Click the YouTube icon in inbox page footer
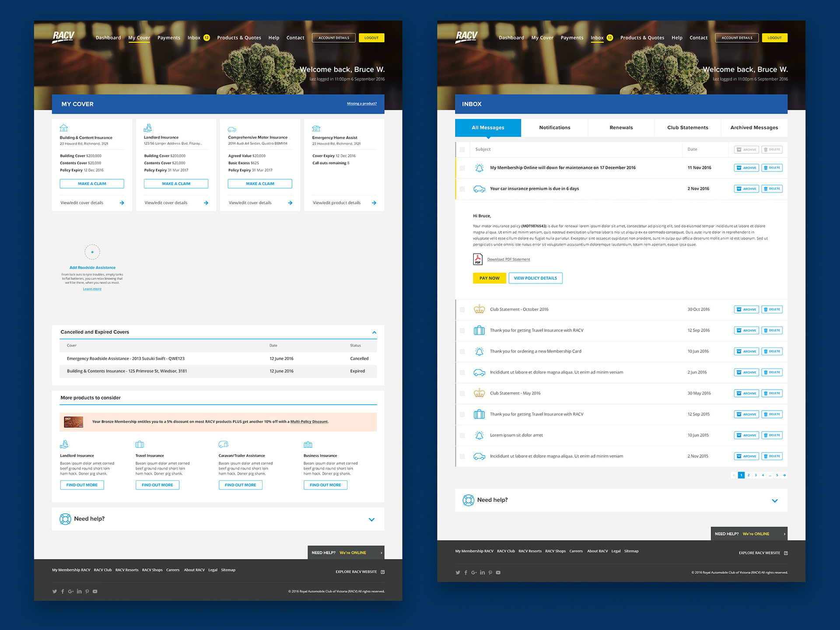The width and height of the screenshot is (840, 630). [x=498, y=573]
